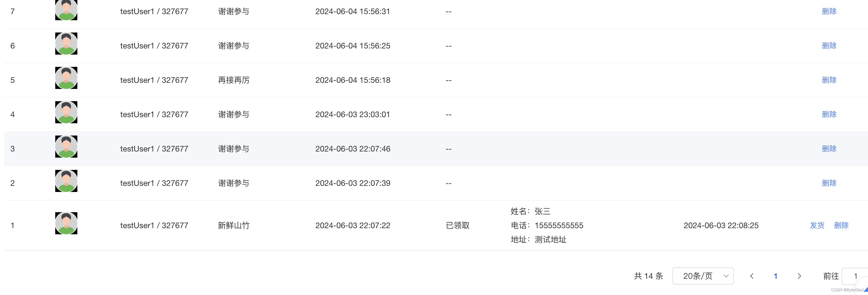The height and width of the screenshot is (295, 868).
Task: Click the avatar thumbnail in row 2
Action: 66,181
